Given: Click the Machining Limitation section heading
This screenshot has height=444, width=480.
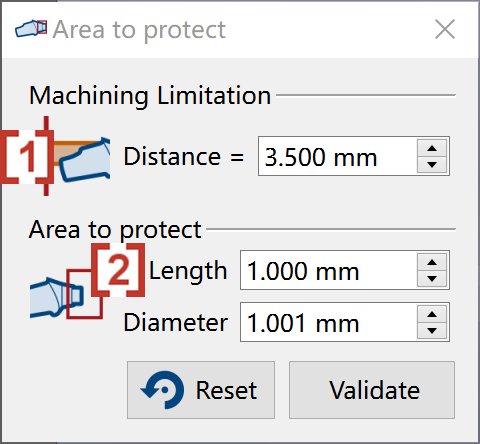Looking at the screenshot, I should [x=150, y=96].
